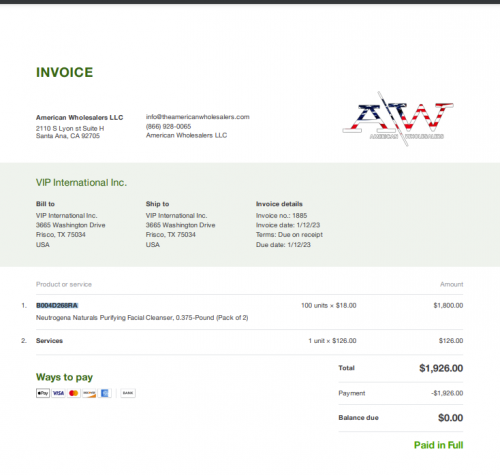
Task: Click the Amount column header
Action: (x=452, y=284)
